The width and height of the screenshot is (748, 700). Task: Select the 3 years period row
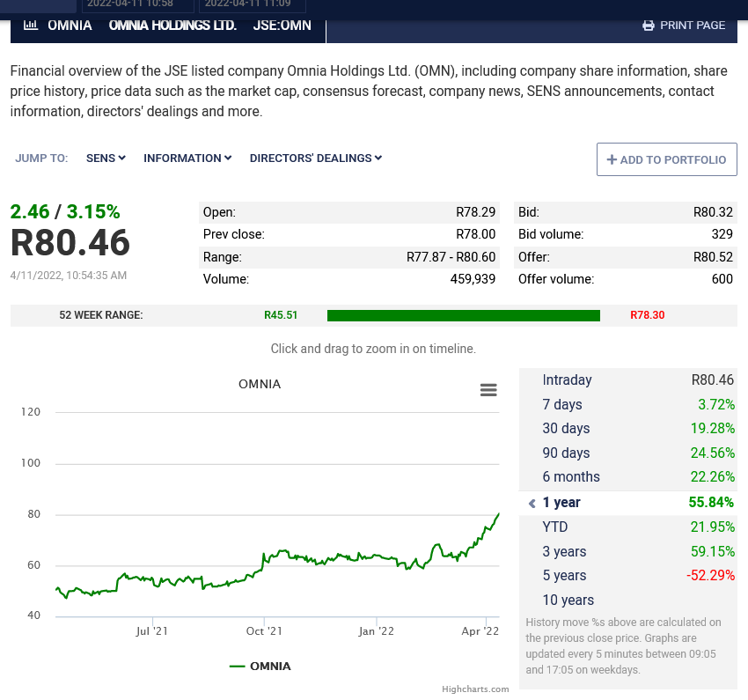627,551
